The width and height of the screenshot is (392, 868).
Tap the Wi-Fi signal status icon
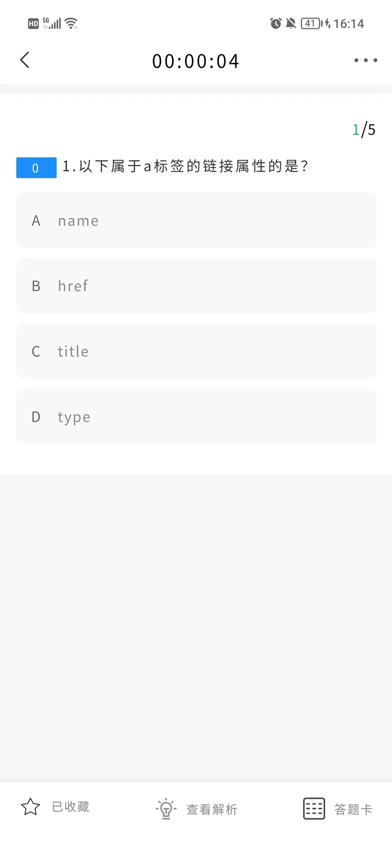click(x=71, y=23)
